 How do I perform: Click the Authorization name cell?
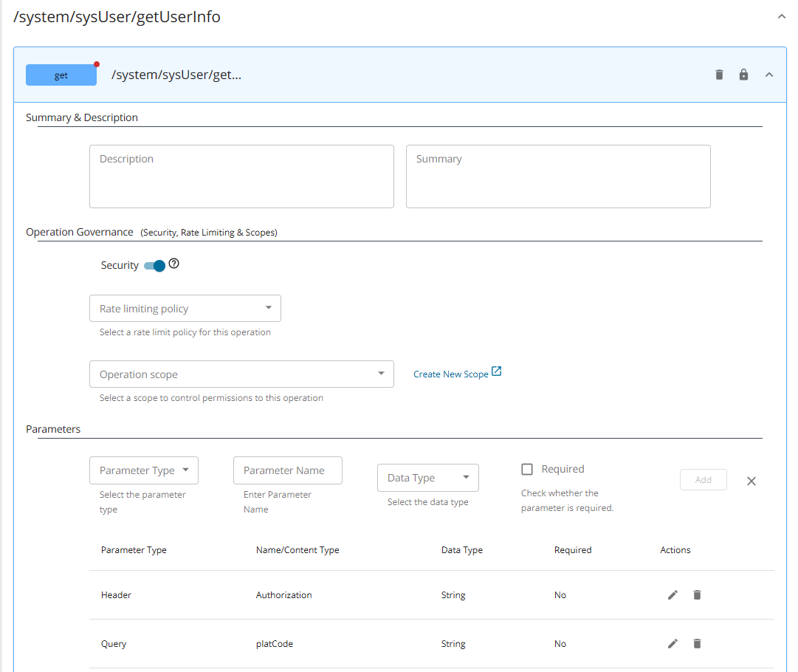coord(284,594)
